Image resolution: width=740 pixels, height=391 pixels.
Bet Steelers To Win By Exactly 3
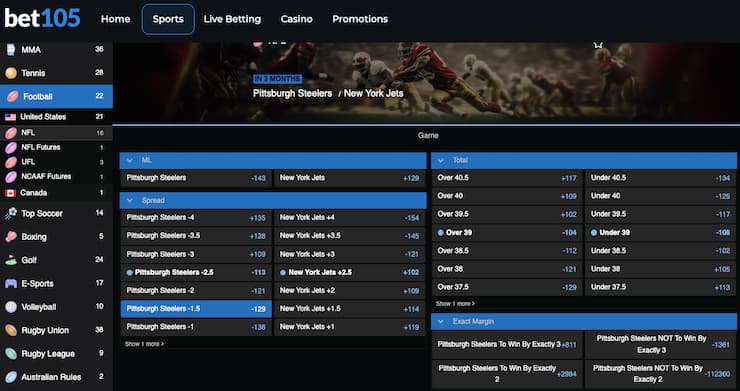click(507, 345)
